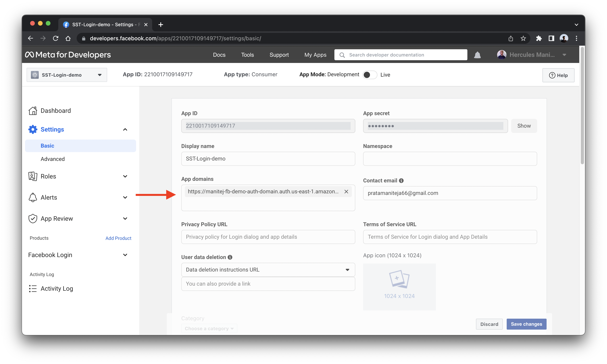
Task: Click the User data deletion info icon
Action: tap(230, 257)
